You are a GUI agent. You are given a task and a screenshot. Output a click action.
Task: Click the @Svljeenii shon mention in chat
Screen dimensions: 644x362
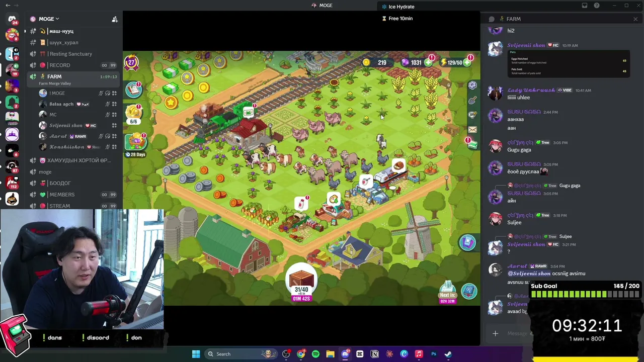click(x=528, y=274)
